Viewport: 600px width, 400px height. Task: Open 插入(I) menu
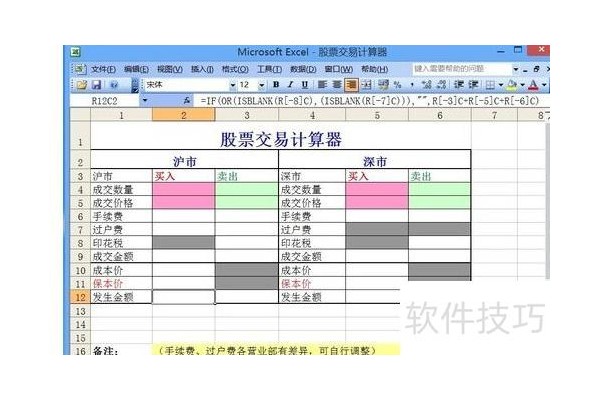202,69
